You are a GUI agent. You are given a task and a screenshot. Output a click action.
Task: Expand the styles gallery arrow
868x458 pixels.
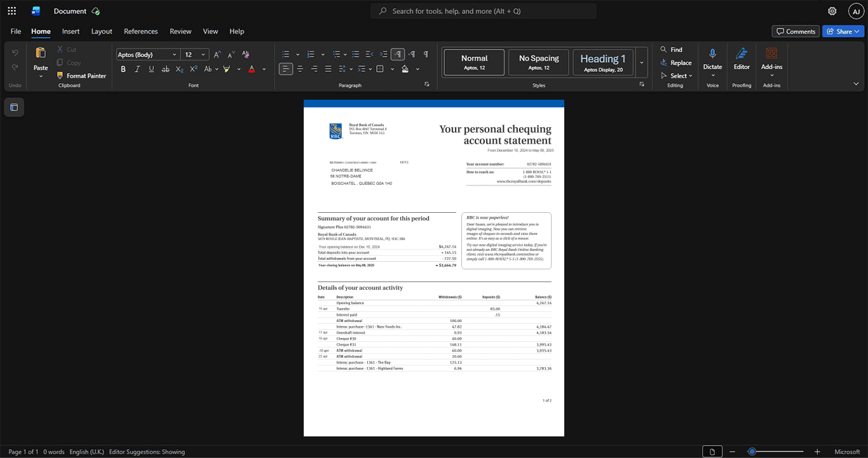point(641,63)
